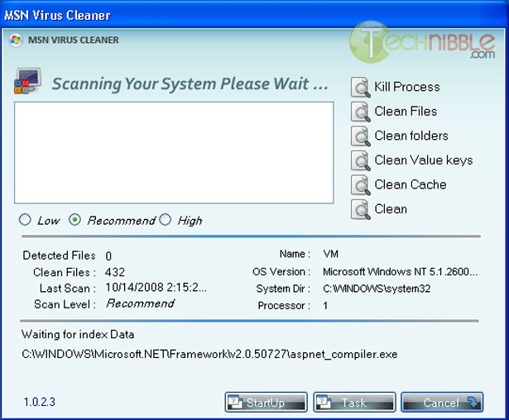The image size is (509, 420).
Task: Click the Detected Files count 0
Action: (108, 256)
